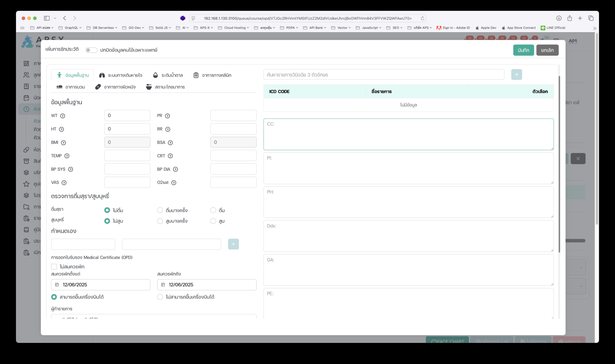The height and width of the screenshot is (364, 615).
Task: Click the bookmarks bar apps grid icon
Action: pyautogui.click(x=22, y=28)
